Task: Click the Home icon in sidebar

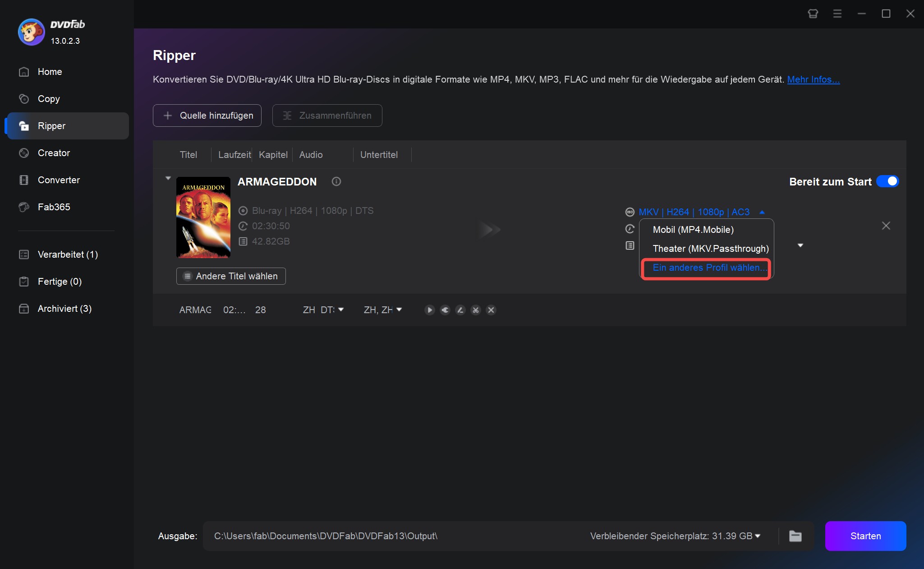Action: tap(24, 72)
